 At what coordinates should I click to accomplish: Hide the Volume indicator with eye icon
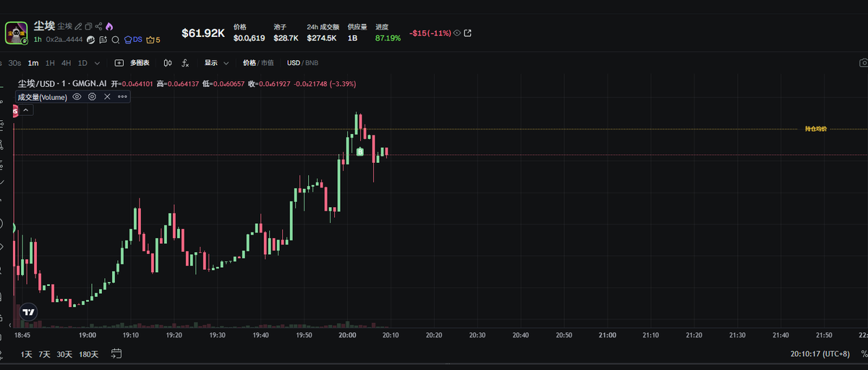pos(77,96)
